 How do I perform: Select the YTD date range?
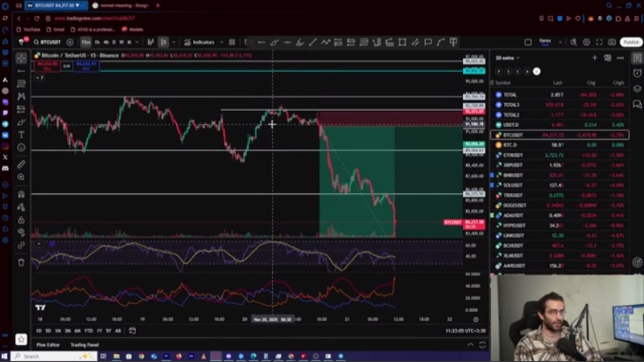pos(88,331)
